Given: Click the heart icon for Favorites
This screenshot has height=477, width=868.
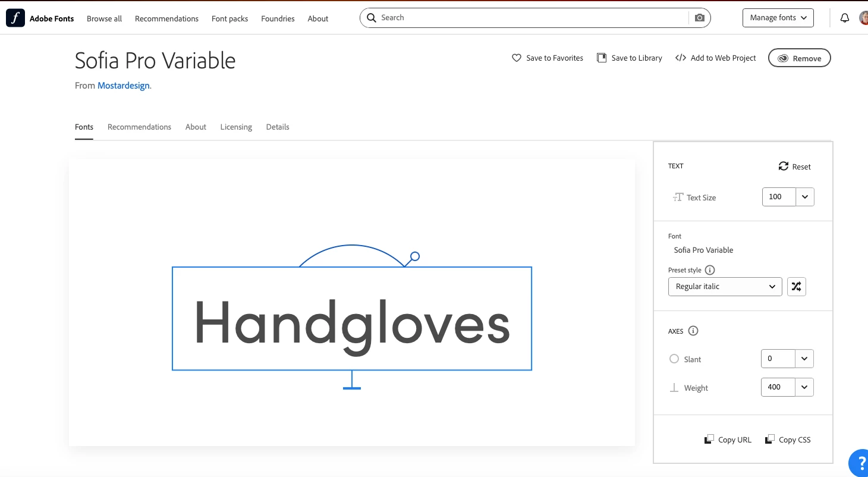Looking at the screenshot, I should coord(517,58).
